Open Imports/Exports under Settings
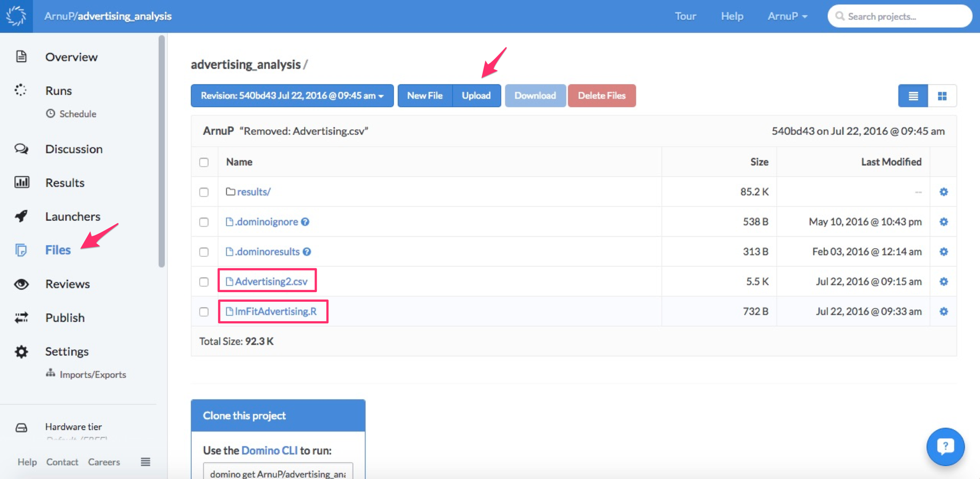 pos(93,374)
